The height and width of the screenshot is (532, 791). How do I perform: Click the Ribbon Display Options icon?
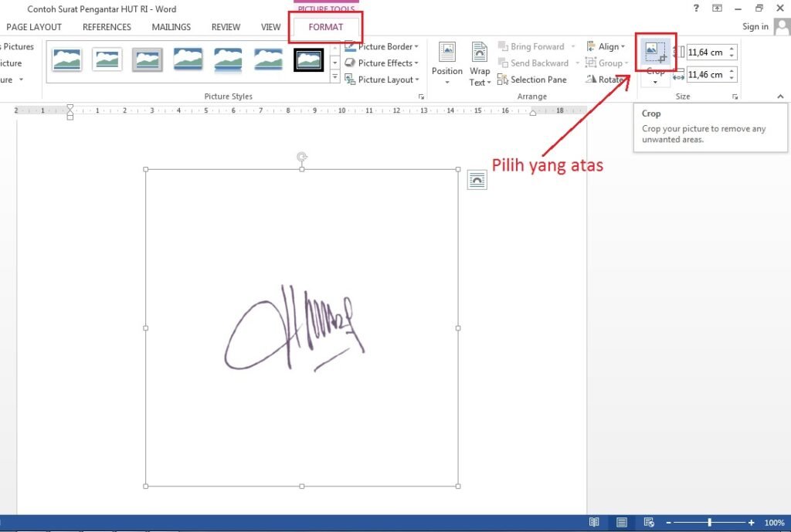coord(717,8)
